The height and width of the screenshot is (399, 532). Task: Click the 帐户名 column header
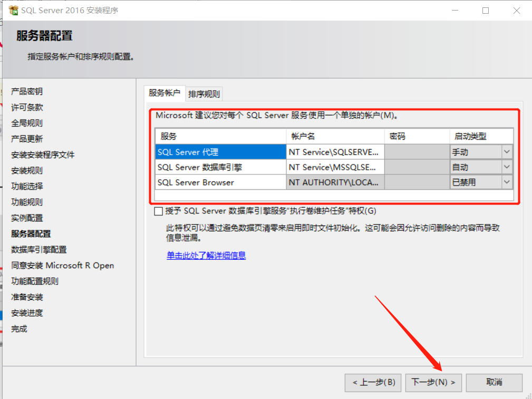335,137
